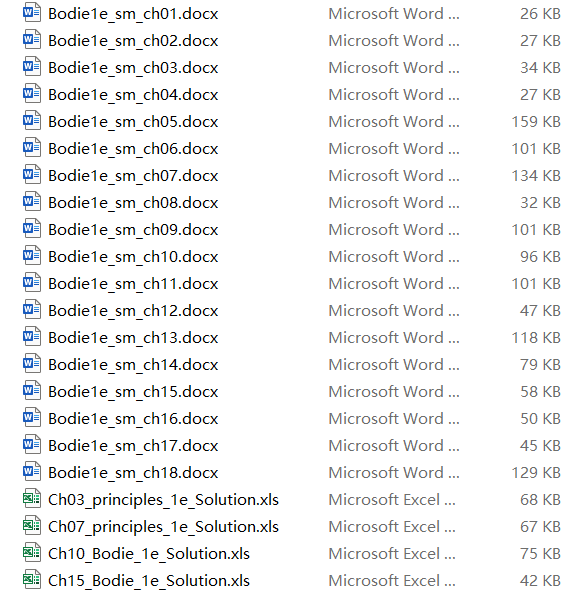Click the Word icon beside Bodie1e_sm_ch09.docx
Viewport: 578px width, 600px height.
coord(32,228)
